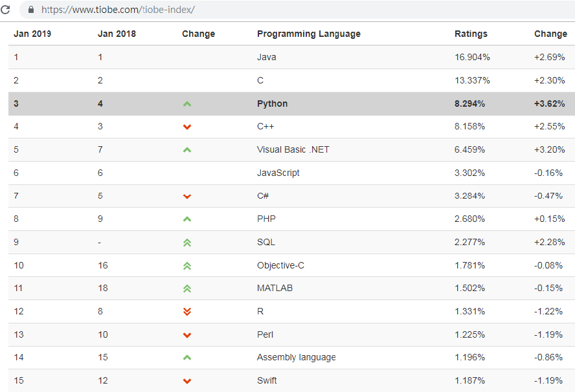Click the red down arrow in Swift row
Viewport: 575px width, 392px height.
click(x=187, y=381)
